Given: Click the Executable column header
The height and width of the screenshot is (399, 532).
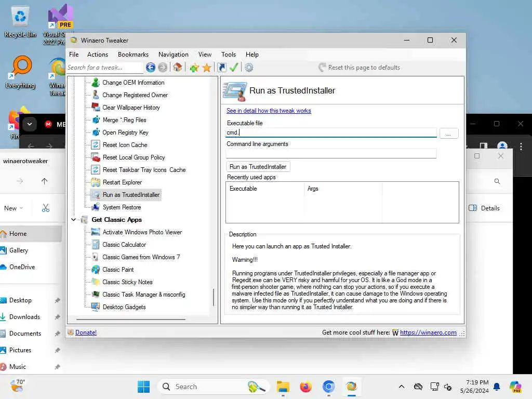Looking at the screenshot, I should (x=265, y=189).
